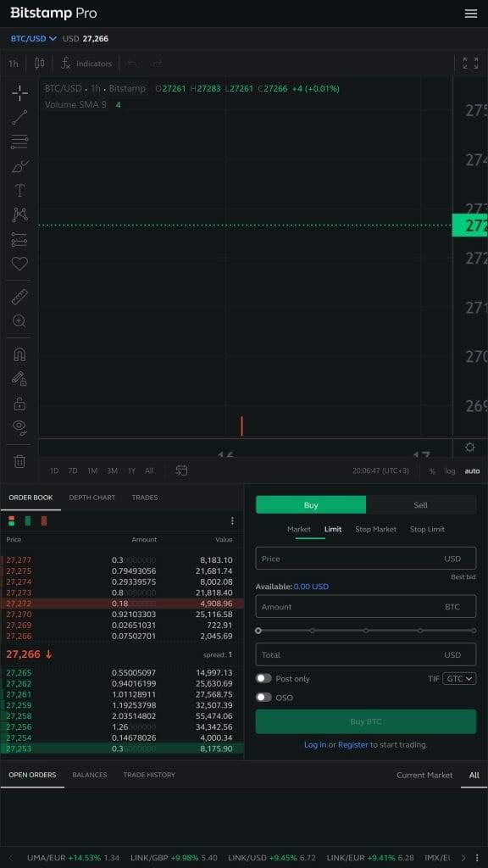Show both bids and asks order book view

11,520
